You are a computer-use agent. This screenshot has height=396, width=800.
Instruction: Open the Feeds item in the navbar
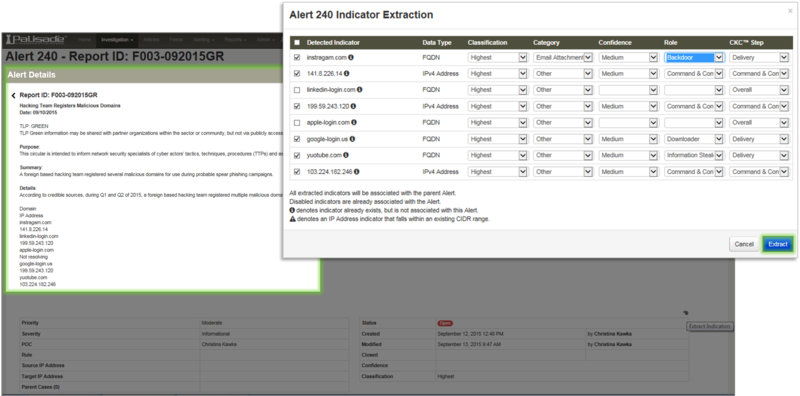[x=177, y=39]
